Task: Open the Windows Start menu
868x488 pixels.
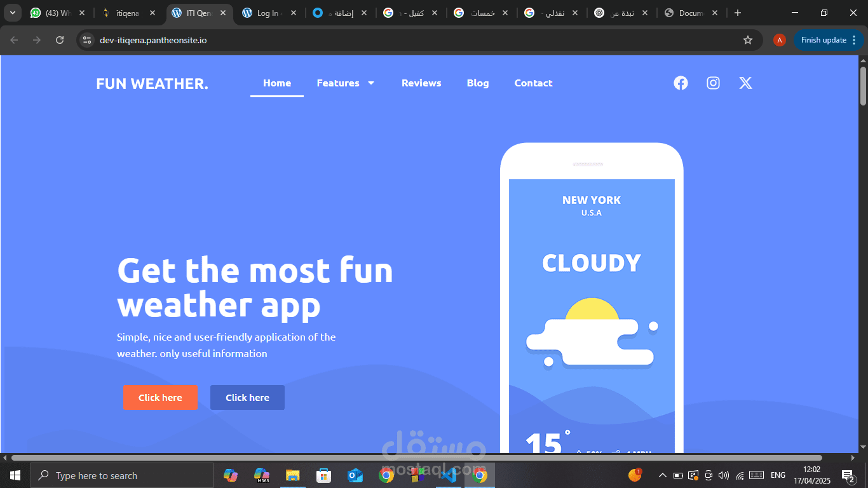Action: point(15,475)
